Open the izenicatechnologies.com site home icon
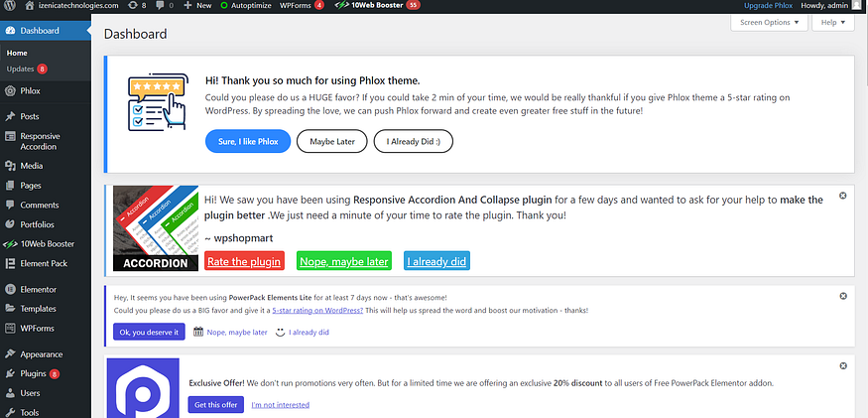868x418 pixels. click(x=30, y=5)
